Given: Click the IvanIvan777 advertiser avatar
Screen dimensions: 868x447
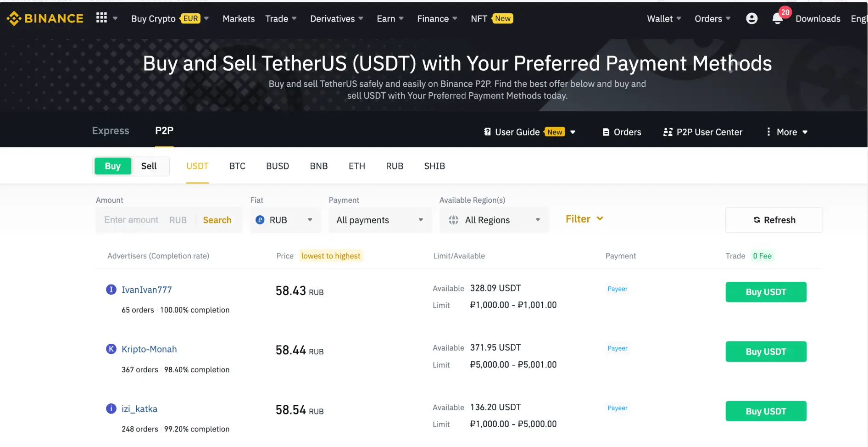Looking at the screenshot, I should tap(111, 290).
